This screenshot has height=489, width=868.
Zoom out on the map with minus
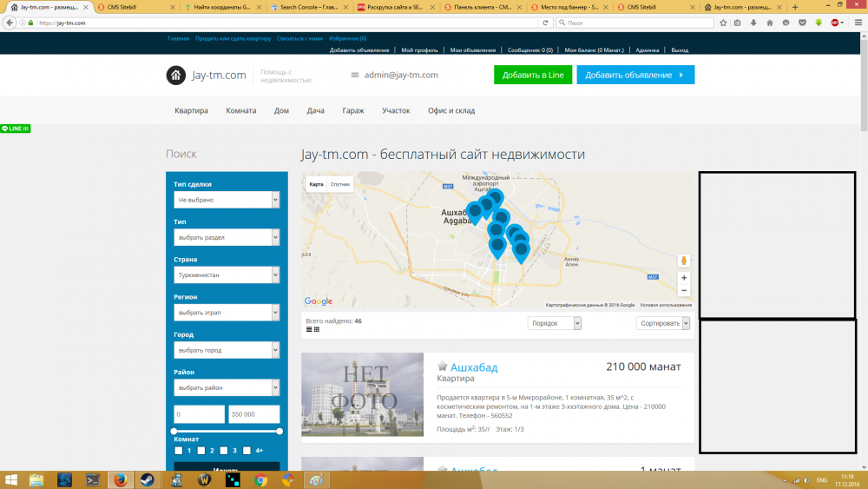coord(684,290)
